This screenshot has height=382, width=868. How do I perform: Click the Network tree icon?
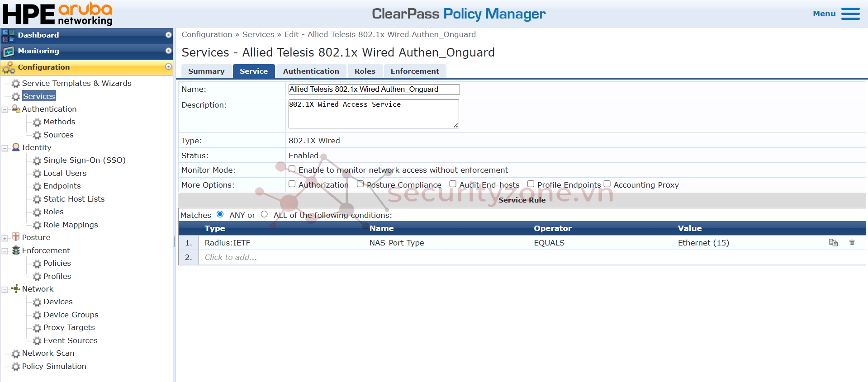pos(16,288)
